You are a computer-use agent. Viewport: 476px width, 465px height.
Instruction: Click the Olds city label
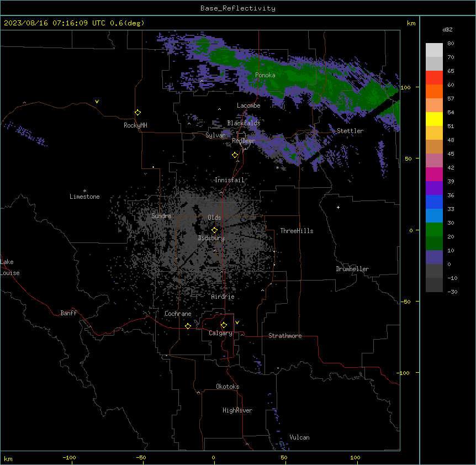pyautogui.click(x=214, y=218)
